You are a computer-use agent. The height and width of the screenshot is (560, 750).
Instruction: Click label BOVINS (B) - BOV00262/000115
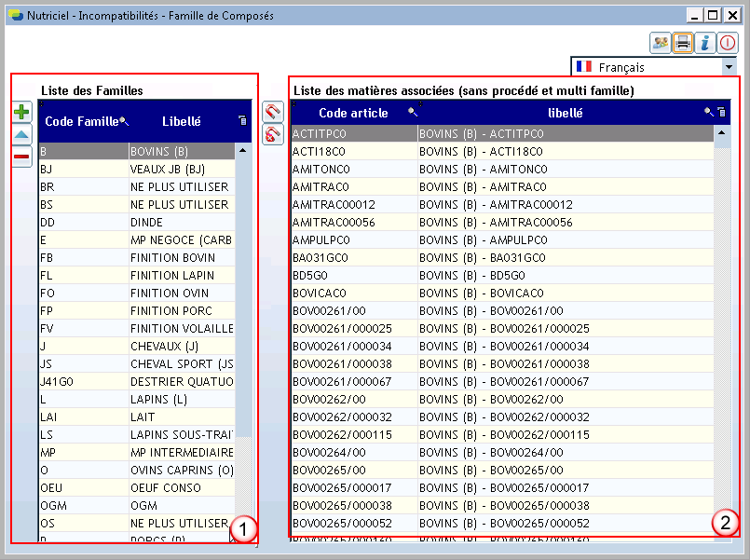504,434
